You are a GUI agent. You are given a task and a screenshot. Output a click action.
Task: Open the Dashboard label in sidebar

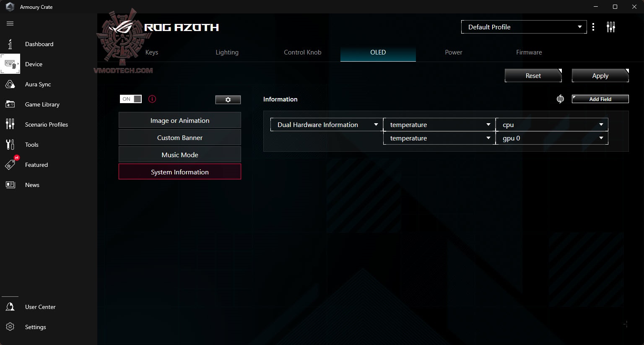tap(39, 44)
